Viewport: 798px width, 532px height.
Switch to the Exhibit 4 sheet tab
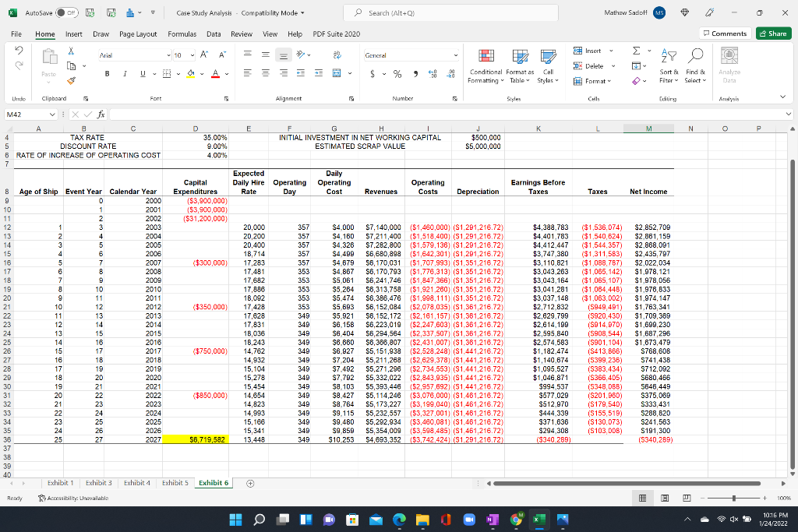coord(137,483)
